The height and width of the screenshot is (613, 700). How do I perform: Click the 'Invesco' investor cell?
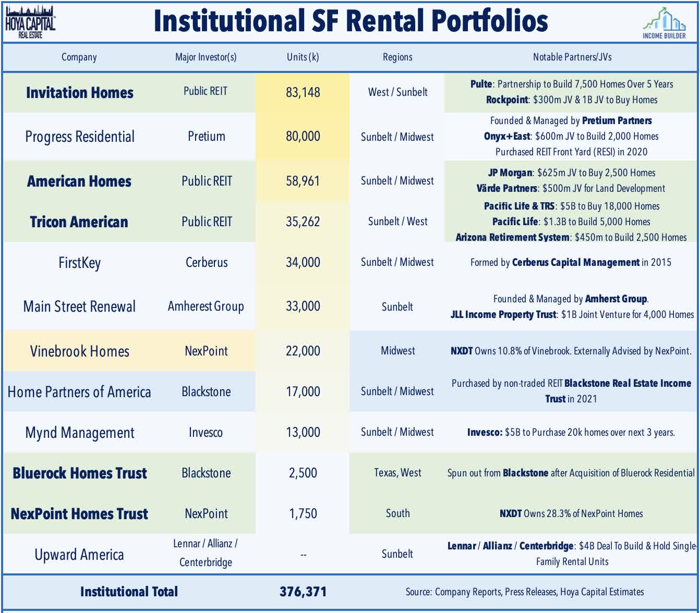206,432
